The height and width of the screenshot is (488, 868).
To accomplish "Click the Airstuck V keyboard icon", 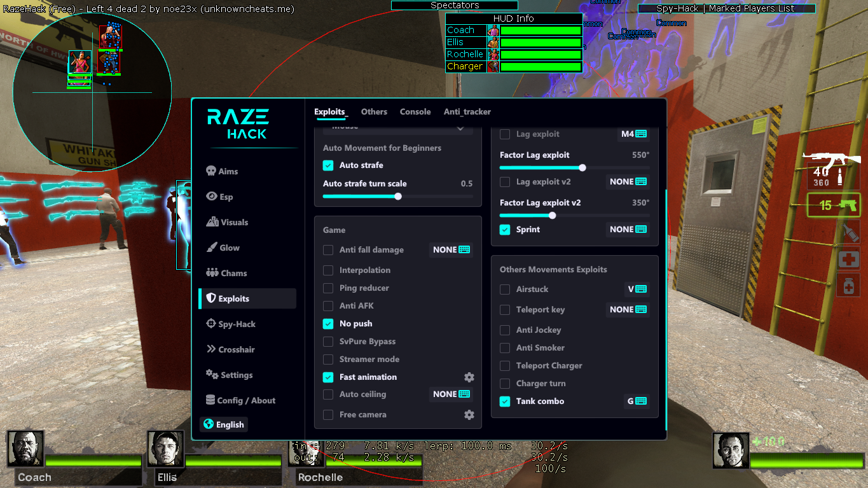I will tap(641, 289).
